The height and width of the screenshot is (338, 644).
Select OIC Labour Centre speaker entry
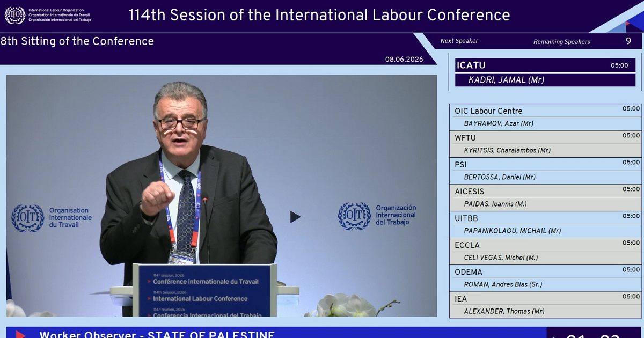click(x=545, y=117)
